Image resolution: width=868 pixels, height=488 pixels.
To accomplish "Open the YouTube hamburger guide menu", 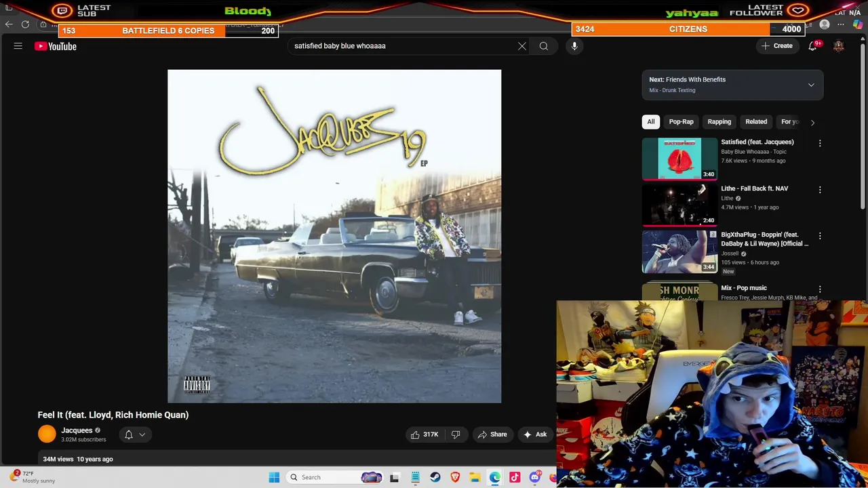I will point(18,46).
